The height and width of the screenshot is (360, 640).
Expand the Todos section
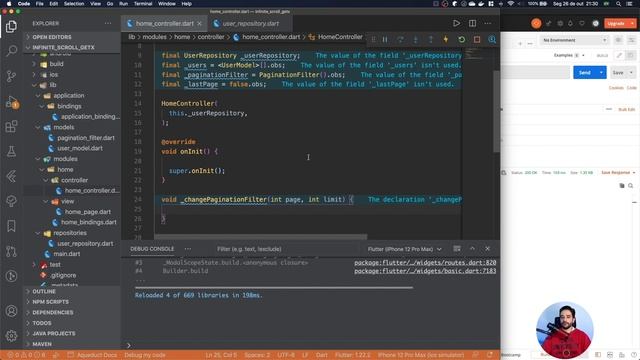click(x=72, y=323)
